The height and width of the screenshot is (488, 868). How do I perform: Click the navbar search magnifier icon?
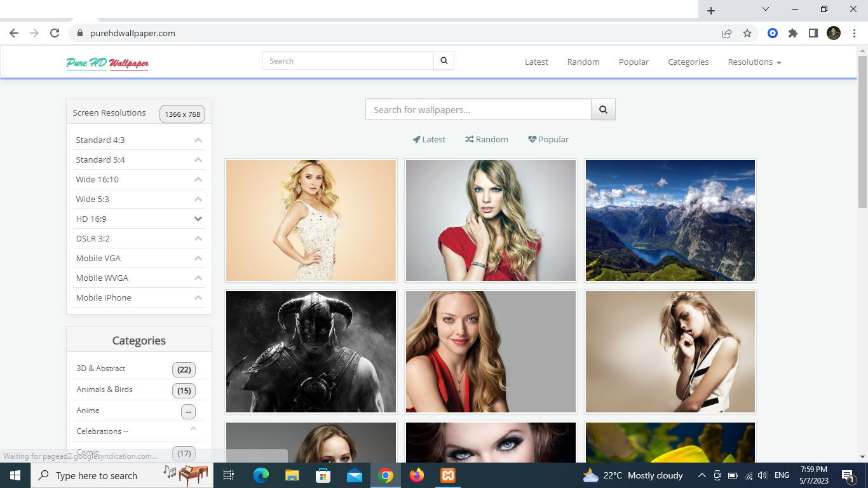tap(444, 61)
